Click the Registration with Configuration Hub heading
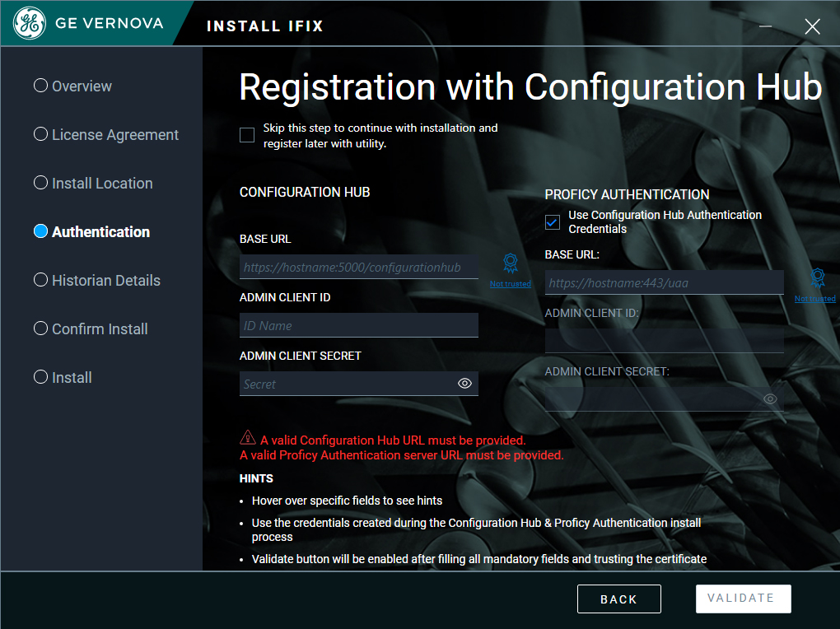The image size is (840, 629). (530, 87)
